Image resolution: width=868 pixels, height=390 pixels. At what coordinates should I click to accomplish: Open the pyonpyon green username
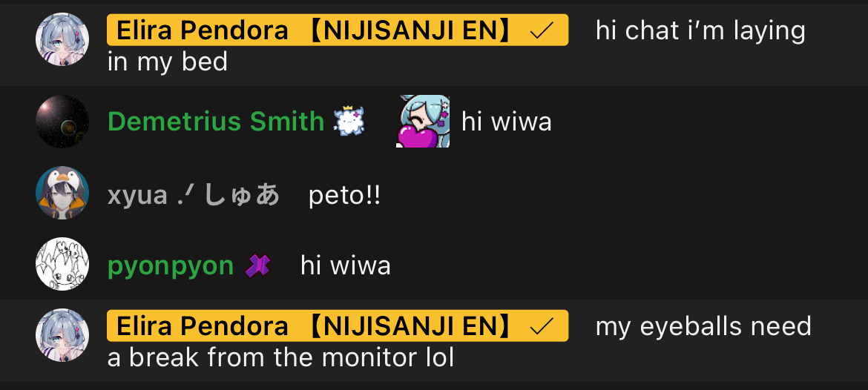coord(171,267)
